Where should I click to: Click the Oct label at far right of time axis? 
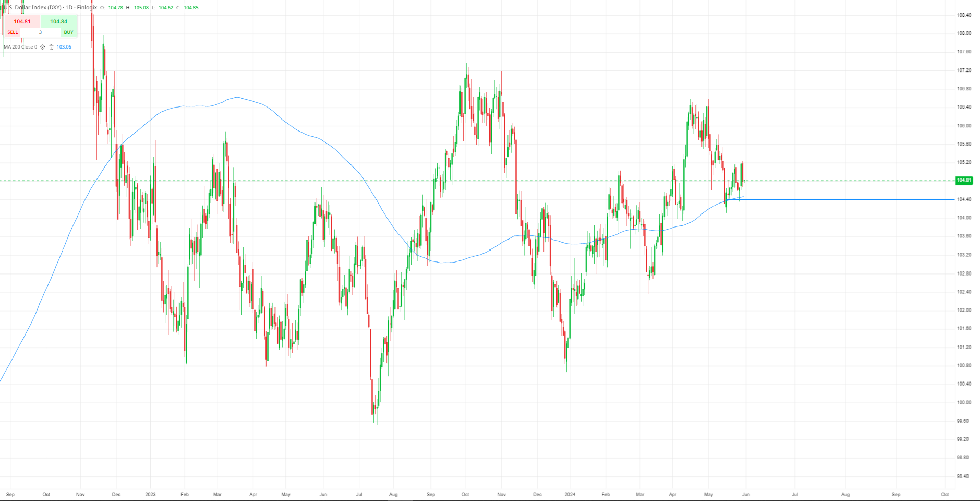point(945,494)
